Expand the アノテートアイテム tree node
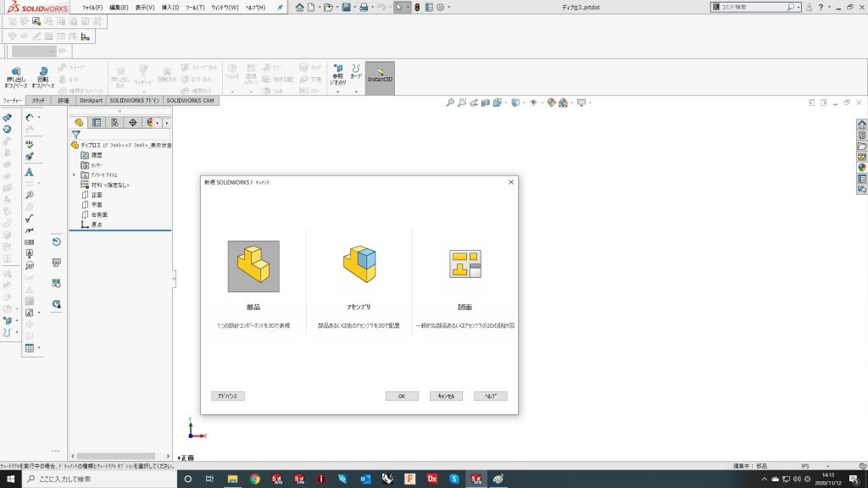The height and width of the screenshot is (488, 868). pyautogui.click(x=75, y=175)
